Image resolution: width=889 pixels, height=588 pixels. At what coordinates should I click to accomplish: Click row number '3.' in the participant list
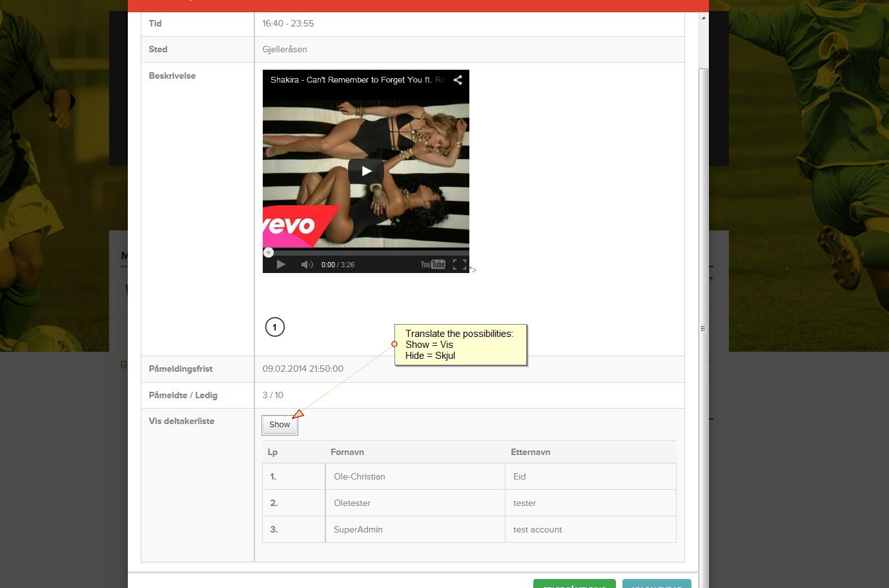point(274,529)
